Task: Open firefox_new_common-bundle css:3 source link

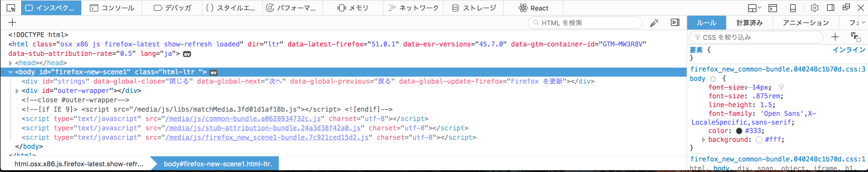Action: coord(778,69)
